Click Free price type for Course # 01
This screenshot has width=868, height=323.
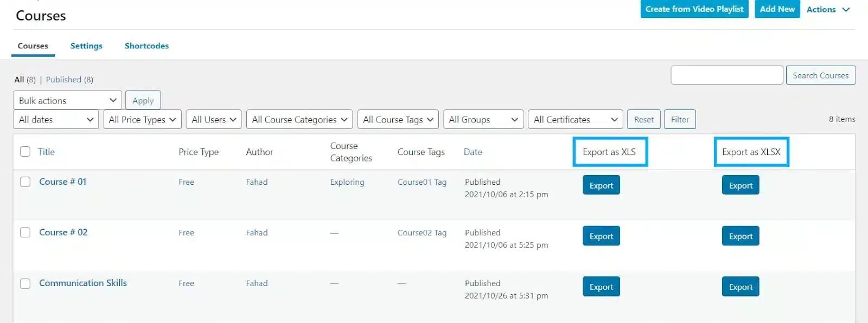click(186, 182)
